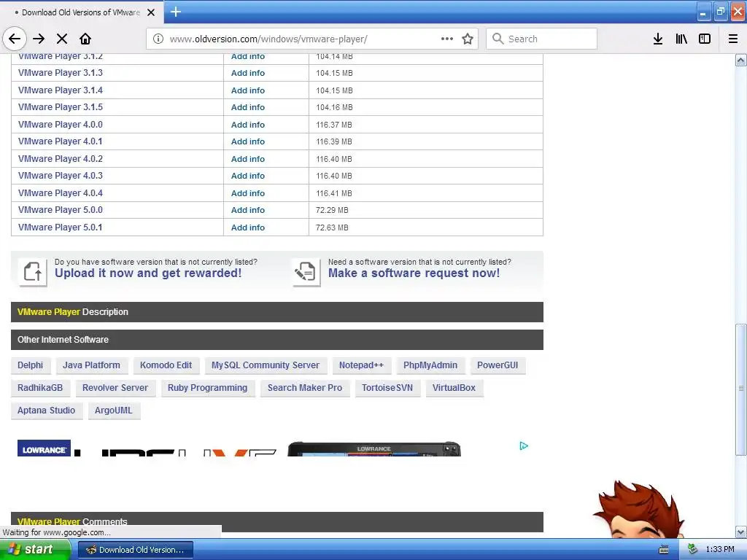747x560 pixels.
Task: Open a new browser tab
Action: pyautogui.click(x=176, y=12)
